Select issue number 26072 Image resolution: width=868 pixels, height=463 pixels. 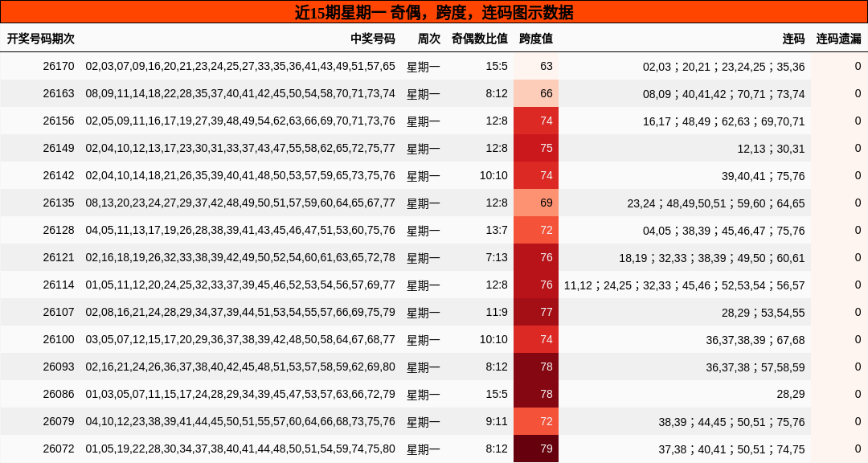(59, 449)
